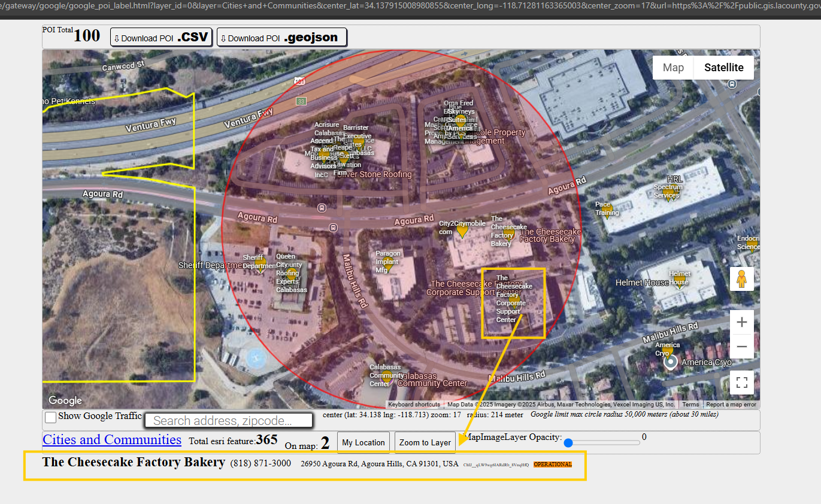Click the Silver Stone Roofing map label
This screenshot has height=504, width=821.
tap(375, 174)
